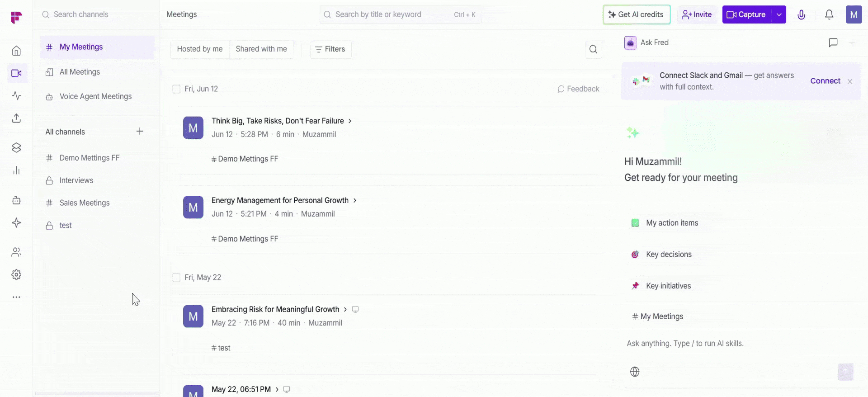Open the Settings gear rail icon
Image resolution: width=868 pixels, height=397 pixels.
click(x=16, y=274)
